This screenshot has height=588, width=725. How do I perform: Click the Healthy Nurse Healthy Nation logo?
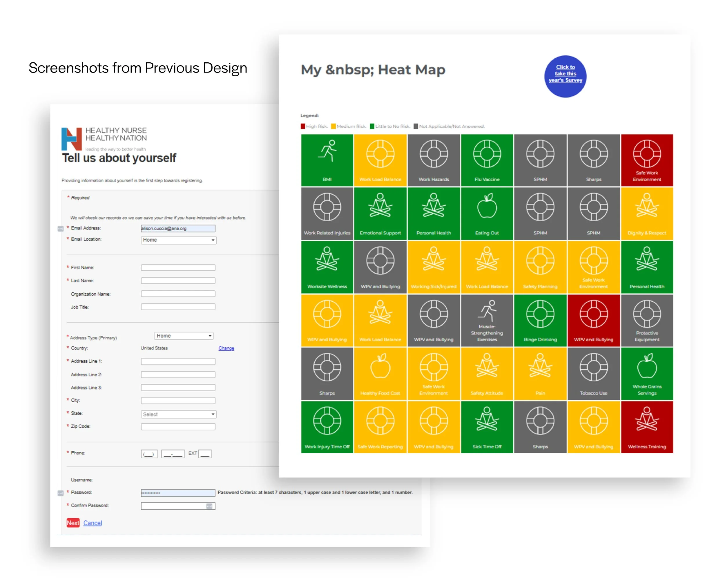tap(104, 139)
